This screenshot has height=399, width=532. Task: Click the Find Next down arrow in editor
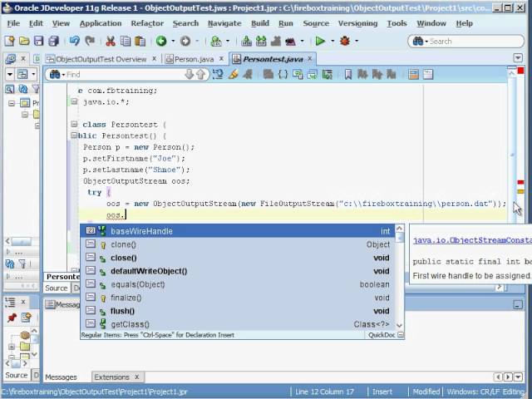tap(189, 74)
